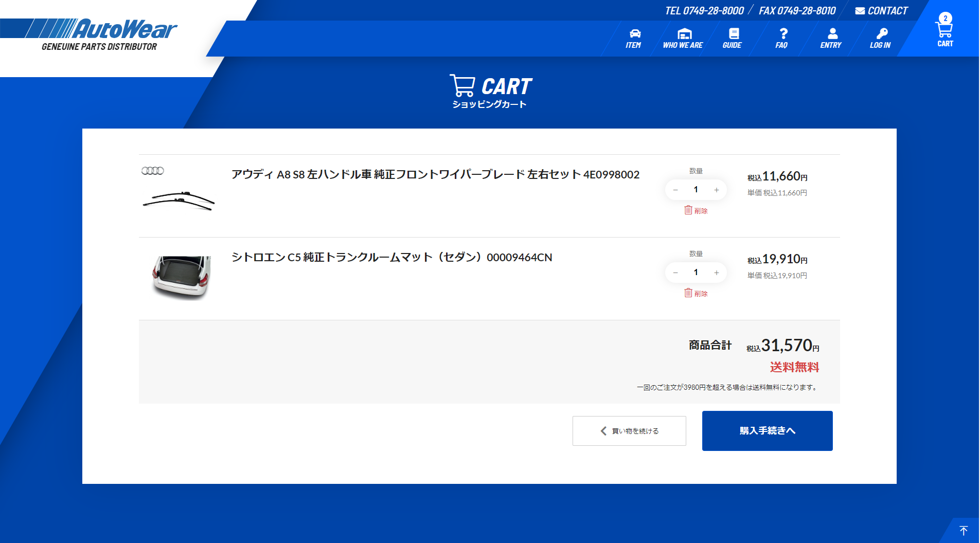The width and height of the screenshot is (980, 543).
Task: Click the CONTACT envelope link
Action: (881, 11)
